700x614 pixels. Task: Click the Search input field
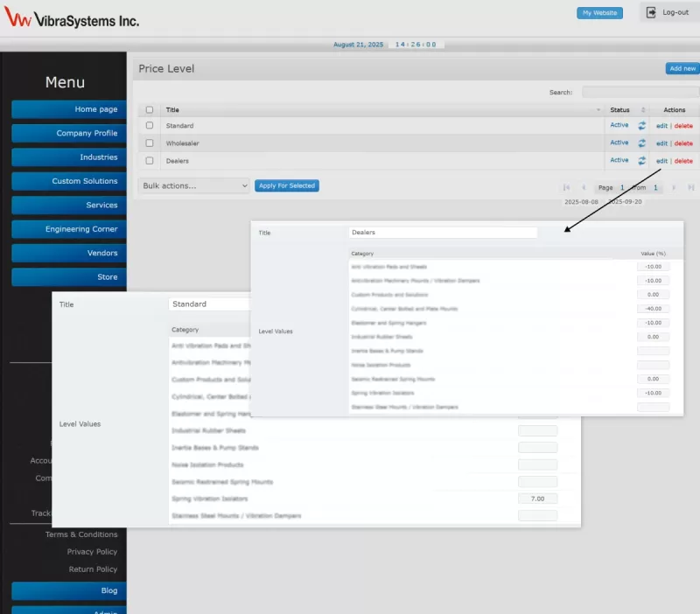coord(640,92)
